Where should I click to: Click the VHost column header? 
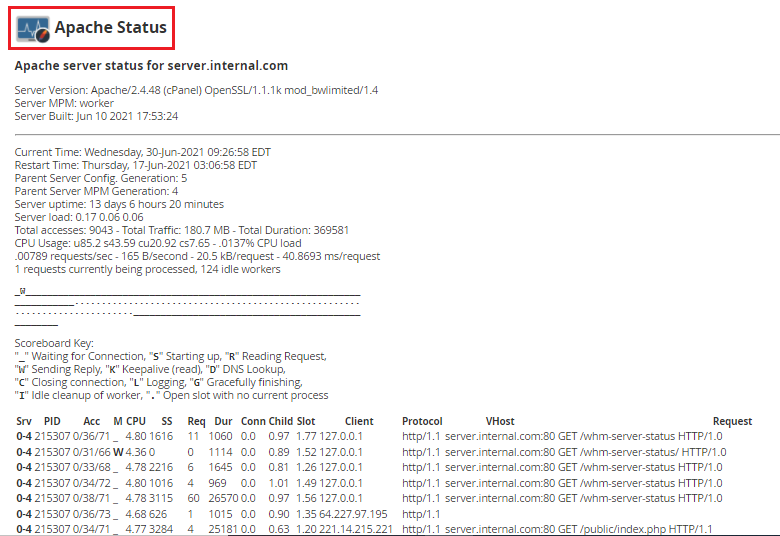click(500, 421)
